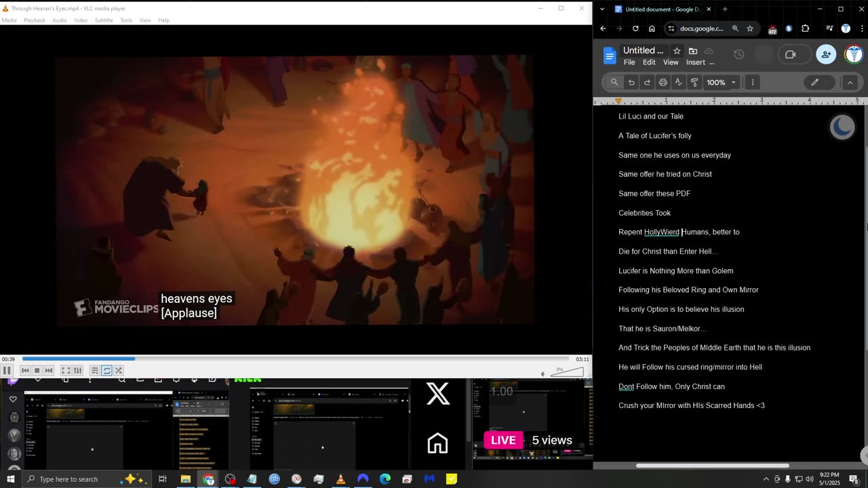Open the VLC Tools menu
This screenshot has height=488, width=868.
point(126,20)
